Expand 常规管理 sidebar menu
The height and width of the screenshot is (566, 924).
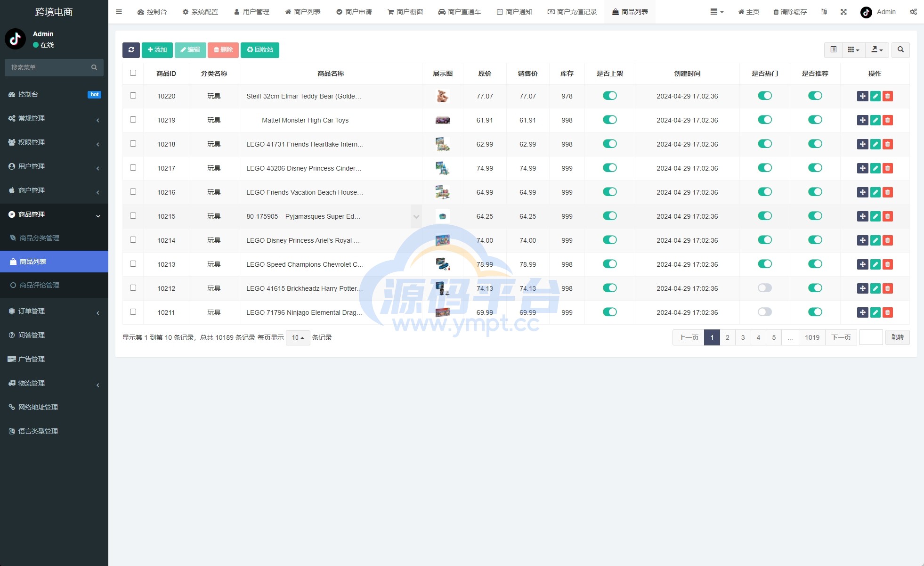(x=54, y=119)
